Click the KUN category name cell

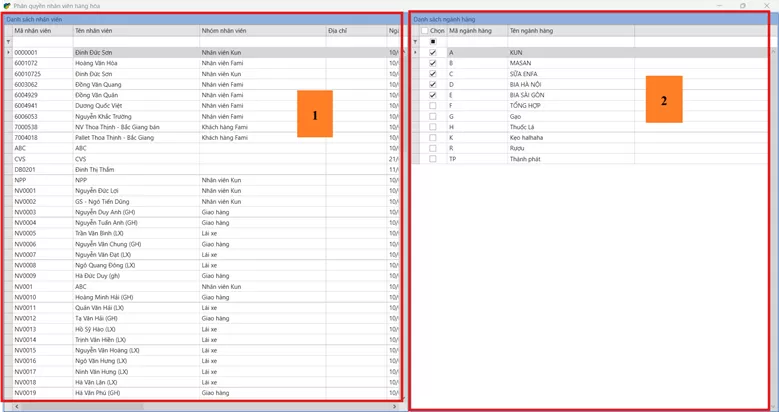pyautogui.click(x=571, y=52)
